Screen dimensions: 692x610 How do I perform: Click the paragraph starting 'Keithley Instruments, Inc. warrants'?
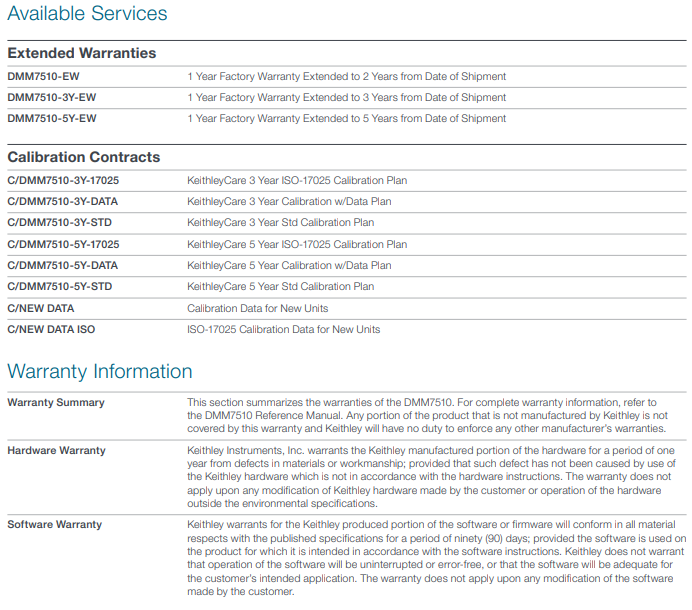pos(431,477)
